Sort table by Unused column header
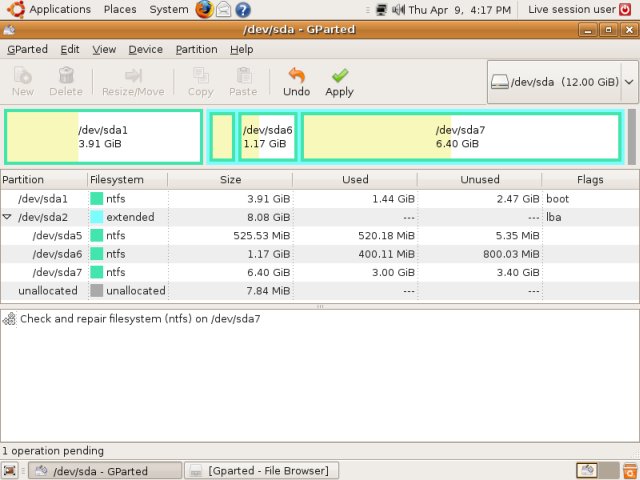This screenshot has height=480, width=640. pos(480,180)
